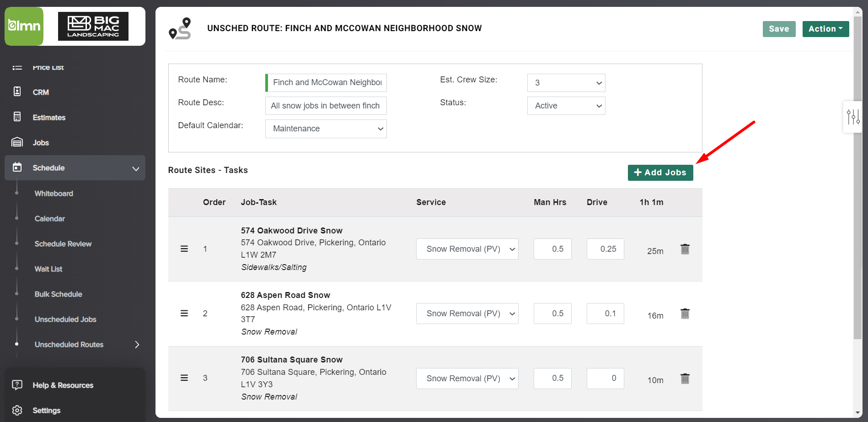Click the '574 Oakwood Drive Snow' job title
Image resolution: width=868 pixels, height=422 pixels.
[x=292, y=231]
